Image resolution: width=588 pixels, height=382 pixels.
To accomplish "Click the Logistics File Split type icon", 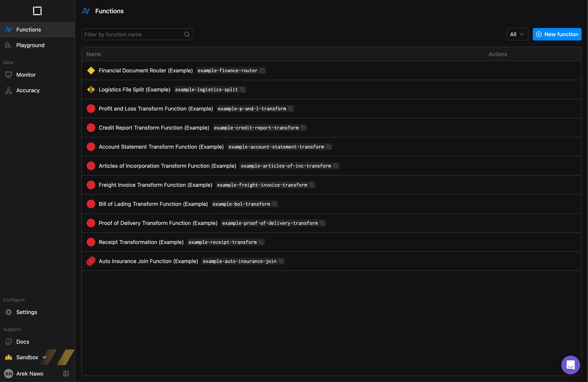I will point(91,90).
